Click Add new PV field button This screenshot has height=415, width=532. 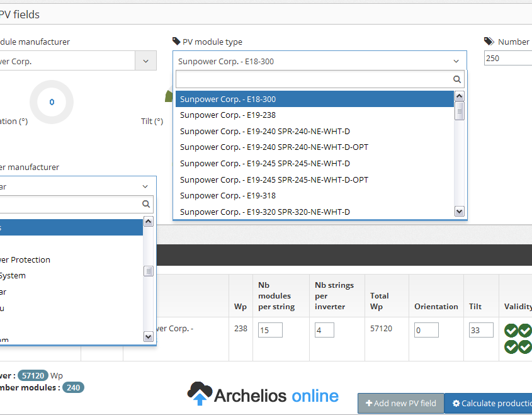(x=400, y=403)
